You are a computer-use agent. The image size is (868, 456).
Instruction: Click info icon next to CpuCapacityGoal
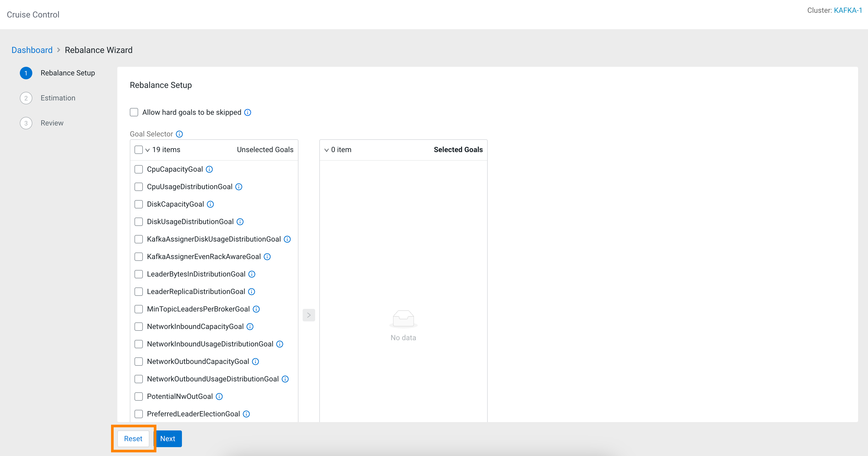pyautogui.click(x=209, y=169)
